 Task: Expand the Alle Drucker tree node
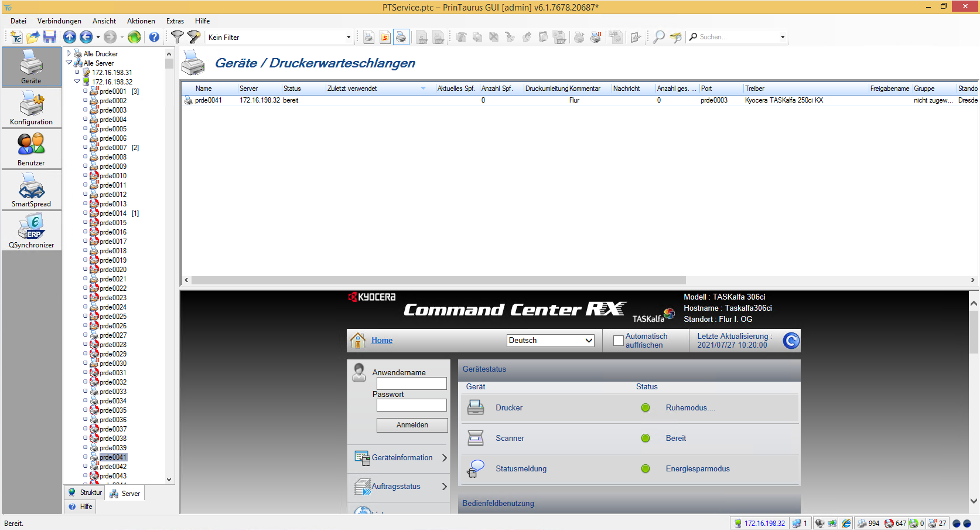tap(69, 53)
